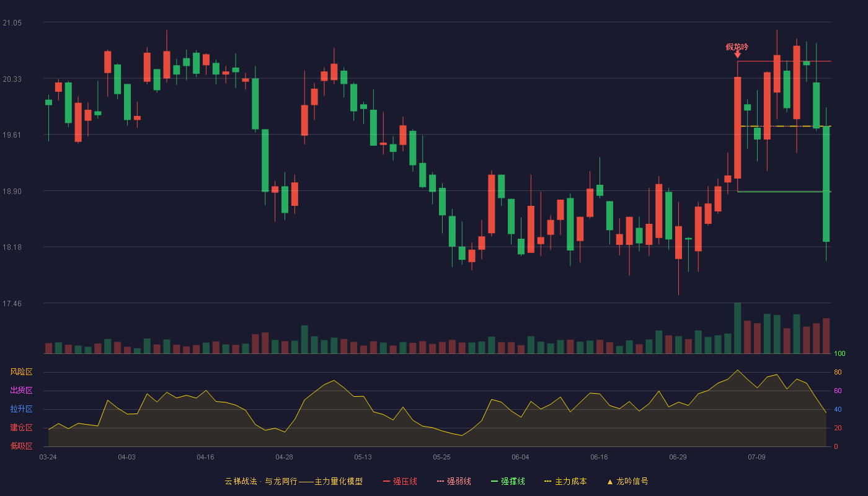Click the 05-25 date label
The height and width of the screenshot is (496, 868).
(x=441, y=457)
